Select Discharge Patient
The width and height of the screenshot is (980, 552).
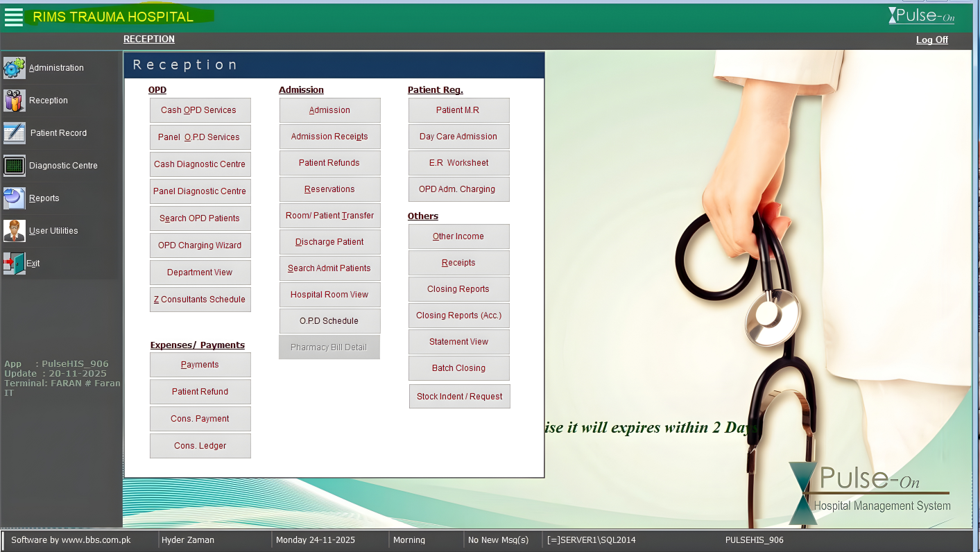click(329, 242)
